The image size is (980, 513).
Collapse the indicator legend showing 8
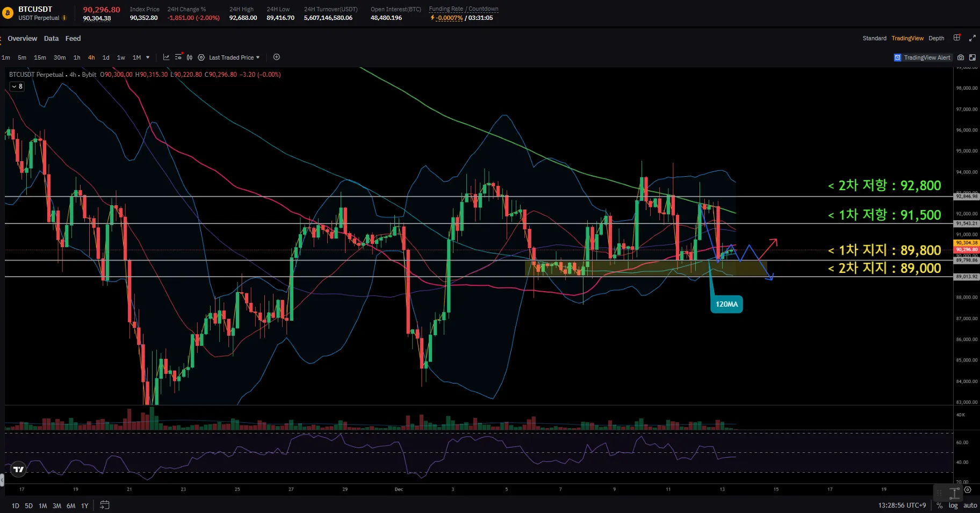(x=17, y=86)
